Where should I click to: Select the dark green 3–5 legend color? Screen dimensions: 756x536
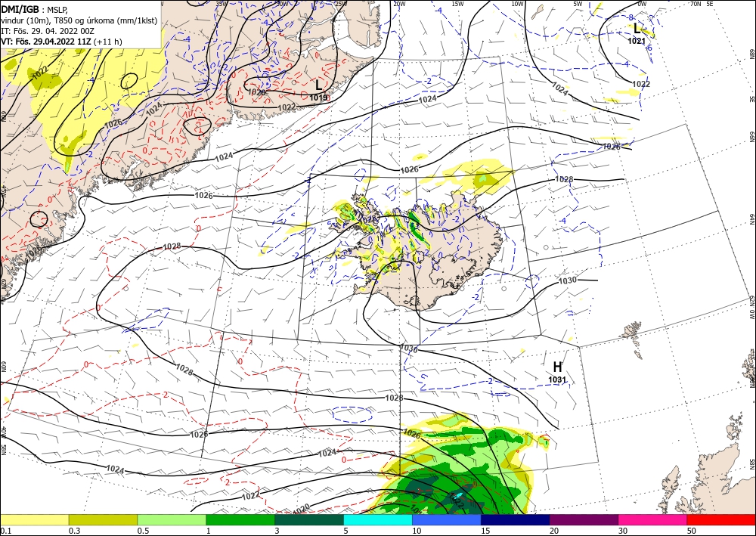309,519
